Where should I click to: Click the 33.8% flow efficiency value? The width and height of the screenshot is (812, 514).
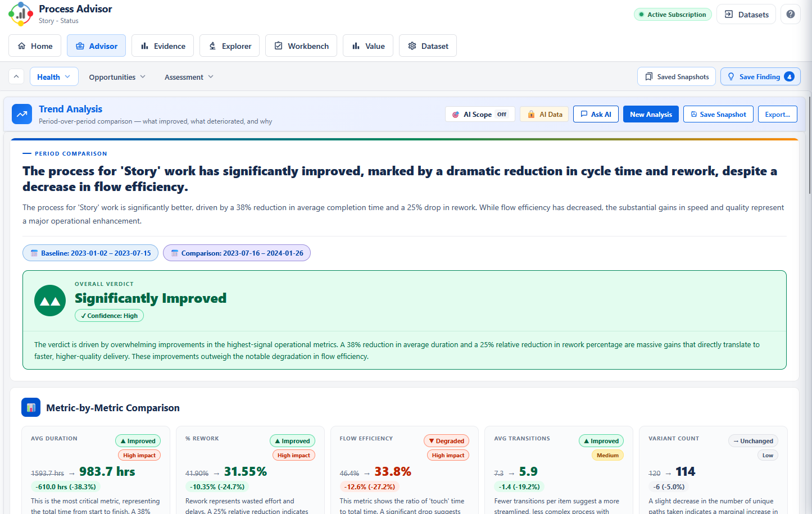point(393,471)
